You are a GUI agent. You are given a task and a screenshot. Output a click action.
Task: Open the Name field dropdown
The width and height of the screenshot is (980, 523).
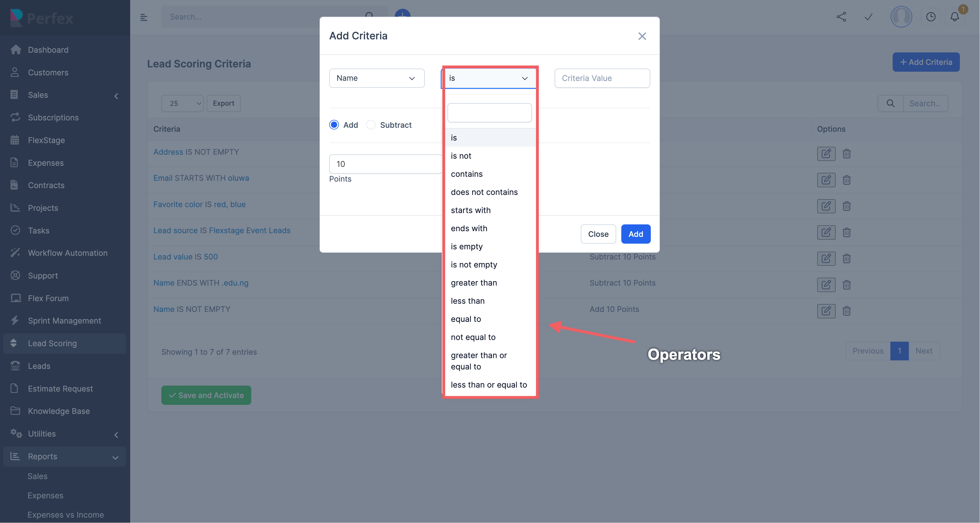click(377, 78)
